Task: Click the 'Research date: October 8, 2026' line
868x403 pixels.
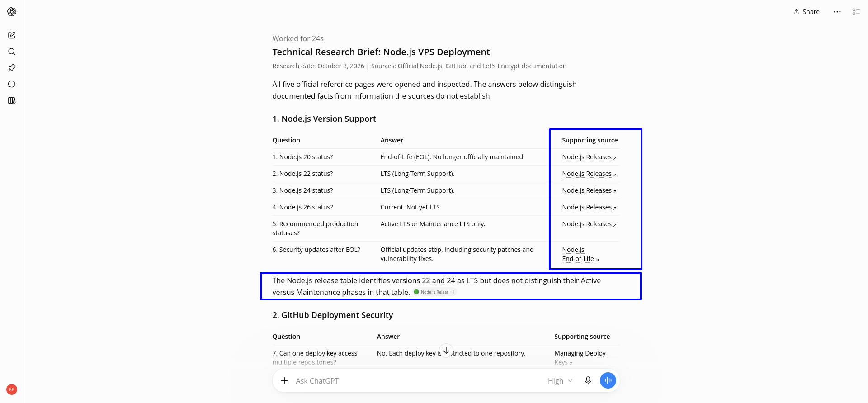Action: click(419, 66)
